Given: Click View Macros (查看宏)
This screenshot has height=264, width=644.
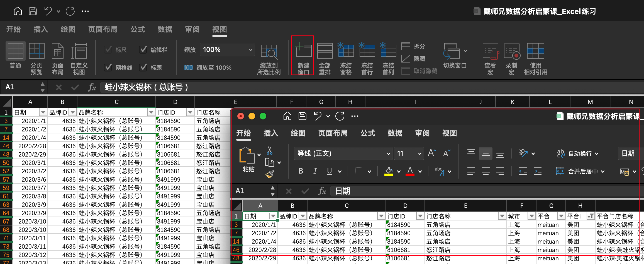Looking at the screenshot, I should click(490, 59).
